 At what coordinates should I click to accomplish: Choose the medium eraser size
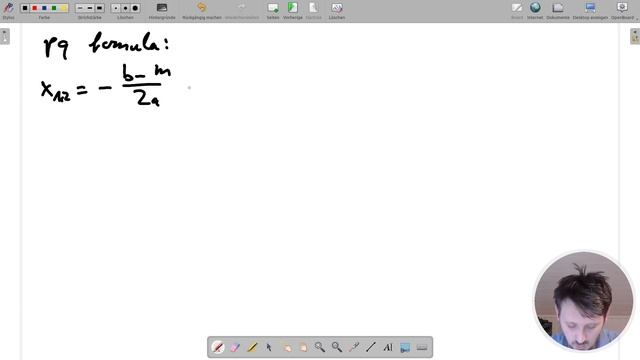tap(126, 8)
